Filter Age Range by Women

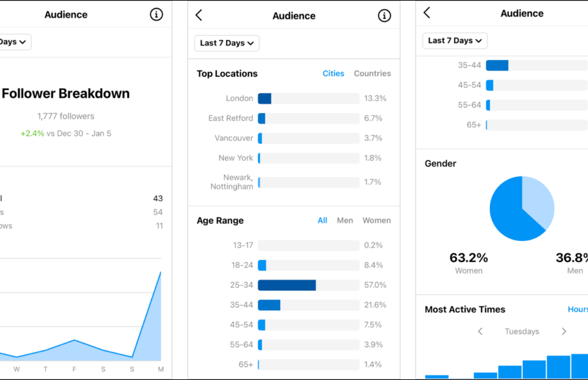pos(376,221)
